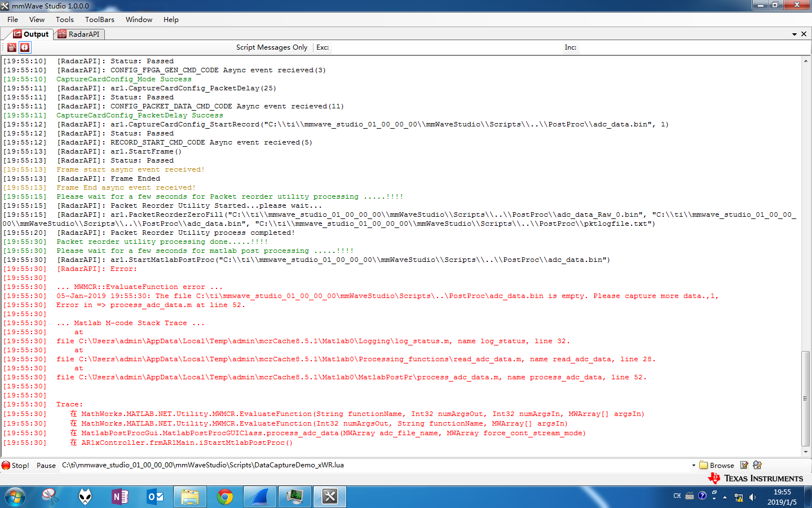Click the Show desktop button
Image resolution: width=812 pixels, height=508 pixels.
pos(807,497)
